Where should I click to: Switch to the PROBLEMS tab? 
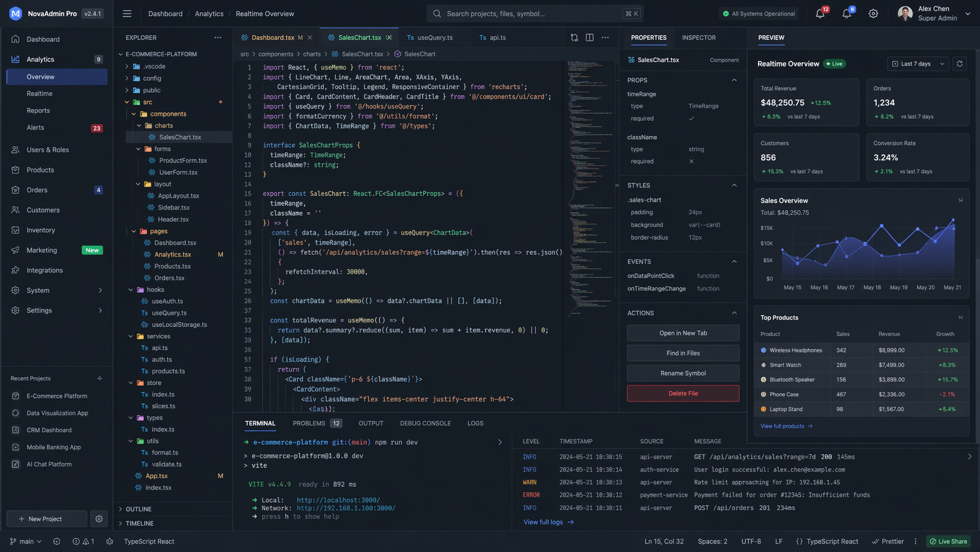point(317,423)
